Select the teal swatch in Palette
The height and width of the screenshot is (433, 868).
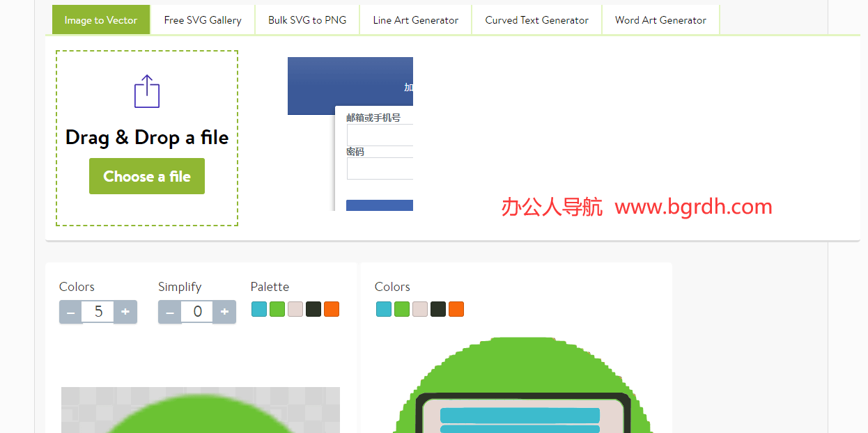pos(259,309)
